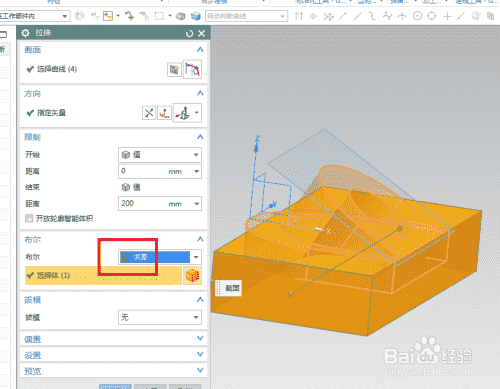Click the Z axis arrow handle in viewport

click(256, 148)
